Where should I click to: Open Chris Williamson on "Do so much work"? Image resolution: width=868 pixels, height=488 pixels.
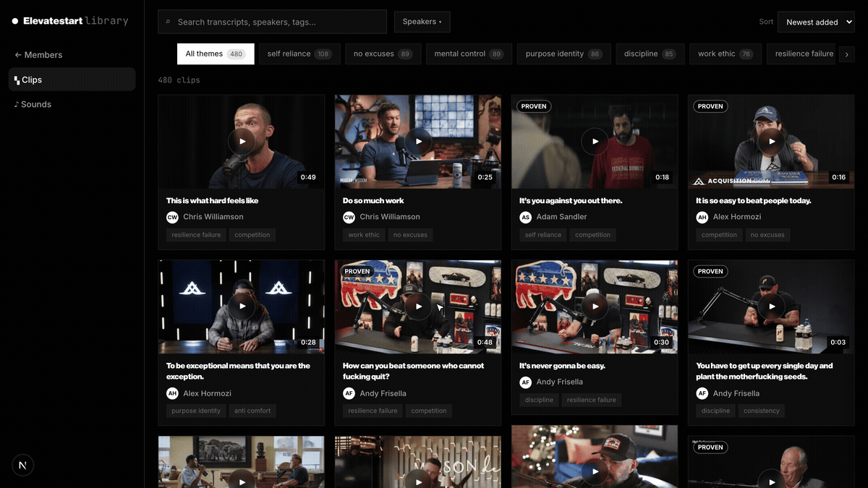pos(390,217)
